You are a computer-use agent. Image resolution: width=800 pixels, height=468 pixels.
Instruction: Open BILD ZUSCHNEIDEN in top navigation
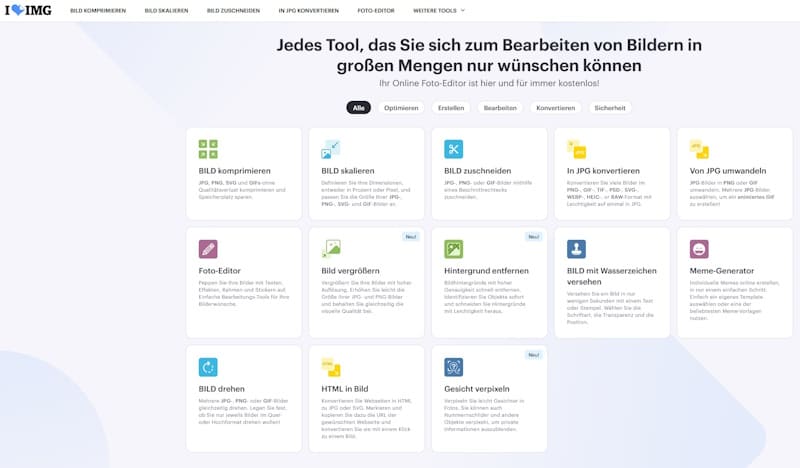click(x=233, y=10)
